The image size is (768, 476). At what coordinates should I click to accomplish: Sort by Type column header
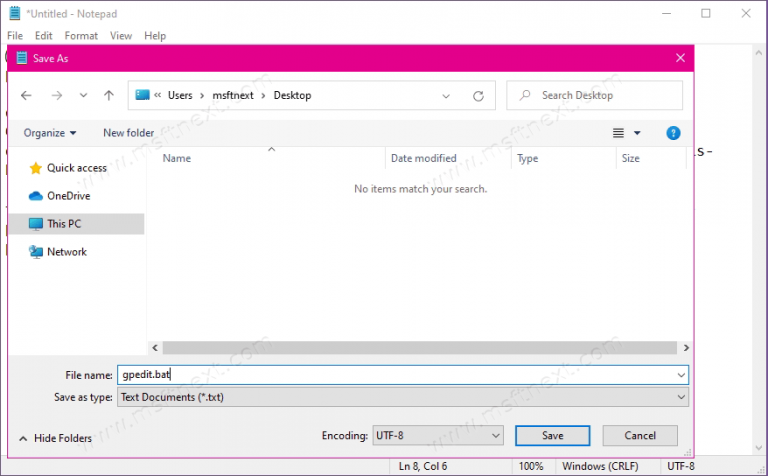point(527,158)
